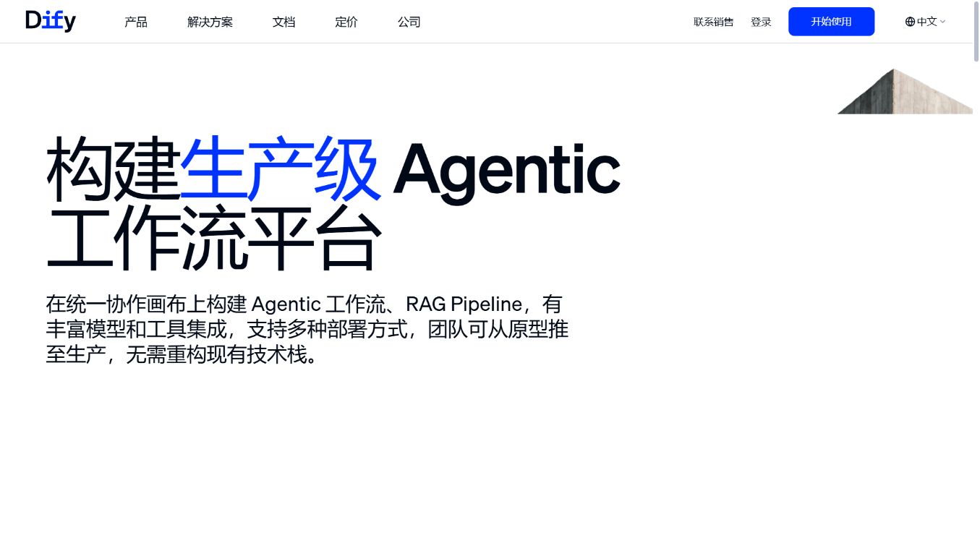Click the 工作流平台 headline line

(213, 237)
